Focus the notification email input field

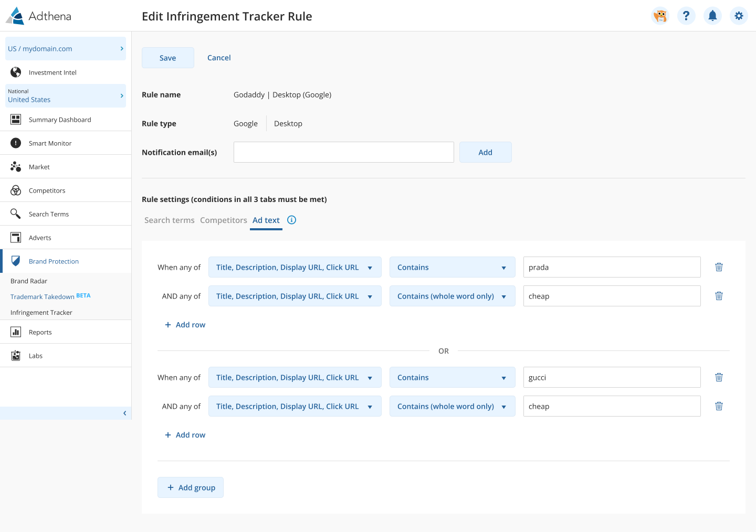coord(343,152)
